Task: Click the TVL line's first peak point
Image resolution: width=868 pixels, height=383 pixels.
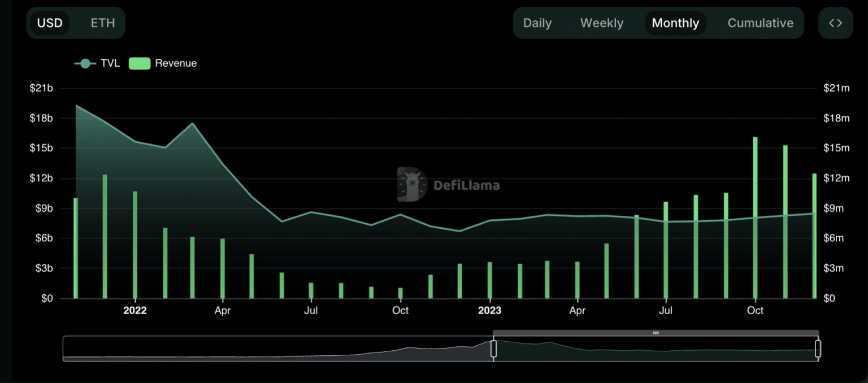Action: [x=77, y=106]
